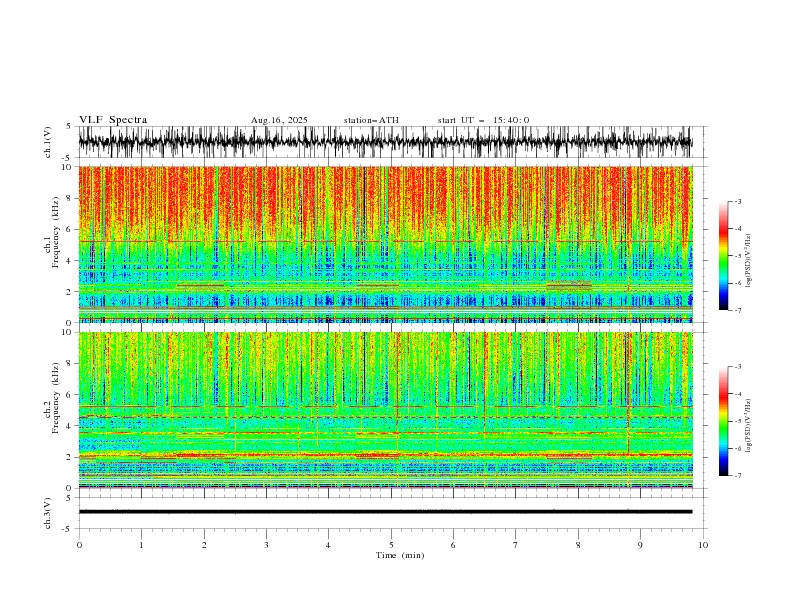
Task: Click time axis tick label "1"
Action: 141,545
